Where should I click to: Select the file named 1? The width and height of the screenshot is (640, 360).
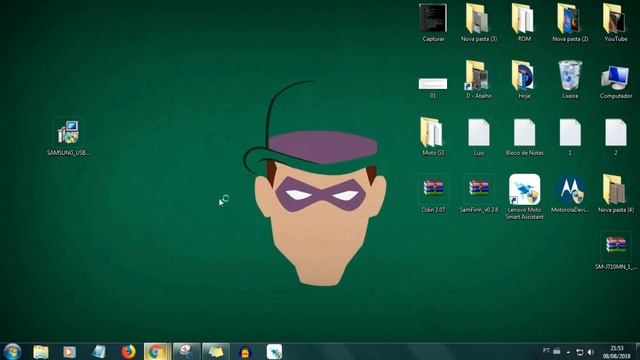click(x=570, y=137)
